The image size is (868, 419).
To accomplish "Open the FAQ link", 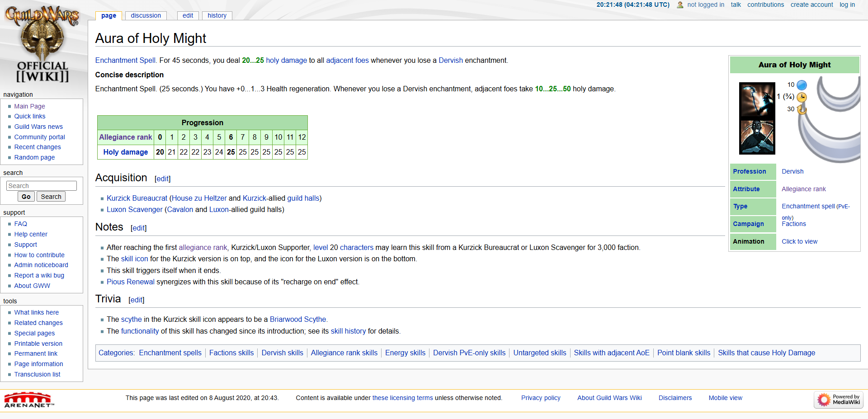I will [x=20, y=224].
